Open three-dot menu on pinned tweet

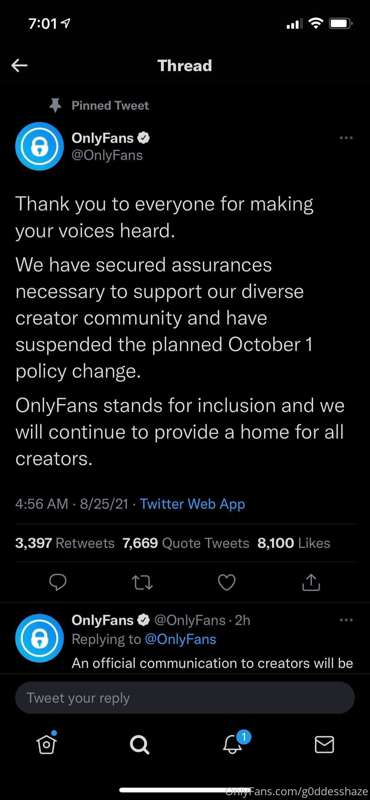(346, 138)
